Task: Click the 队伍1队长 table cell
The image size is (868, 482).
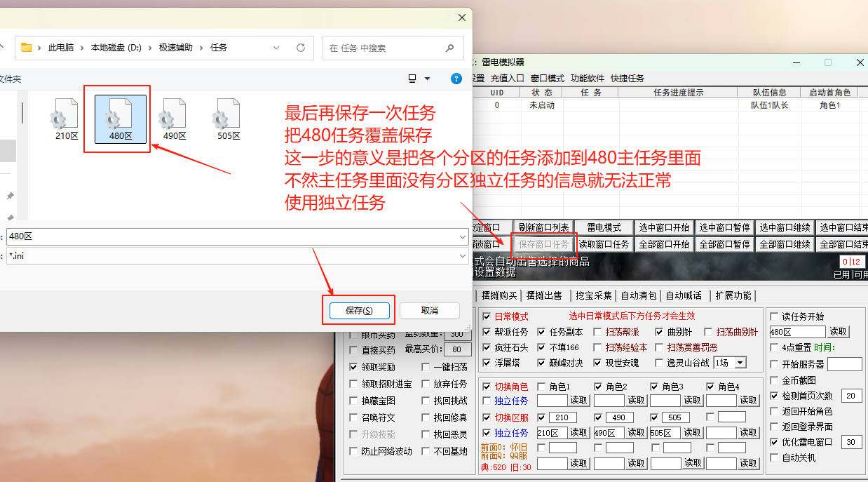Action: tap(769, 105)
